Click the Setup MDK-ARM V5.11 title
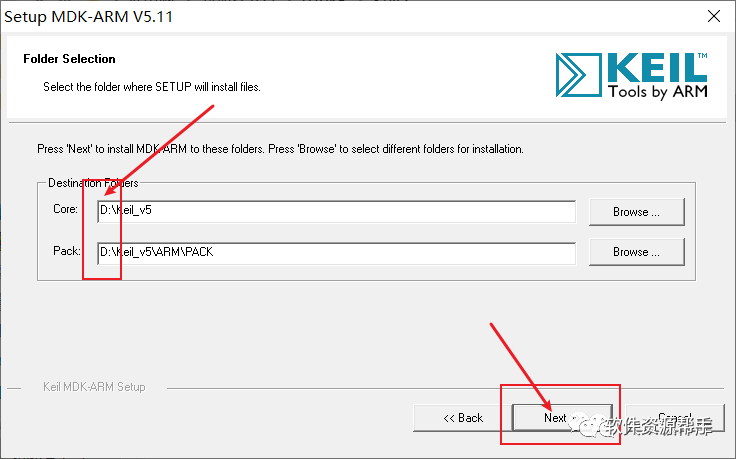 pos(89,17)
